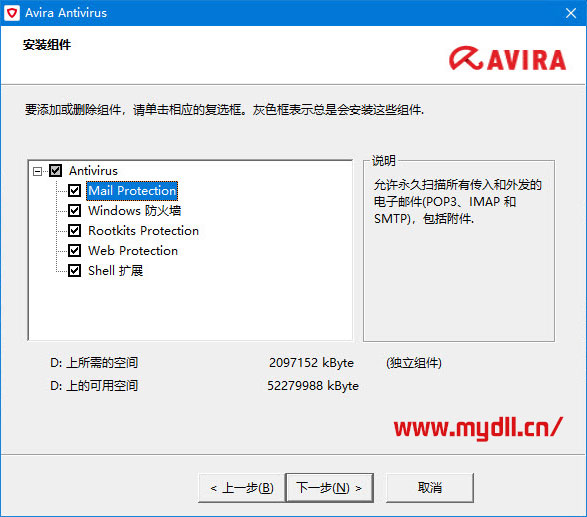Close the Avira Antivirus installer window
This screenshot has width=587, height=517.
click(571, 13)
